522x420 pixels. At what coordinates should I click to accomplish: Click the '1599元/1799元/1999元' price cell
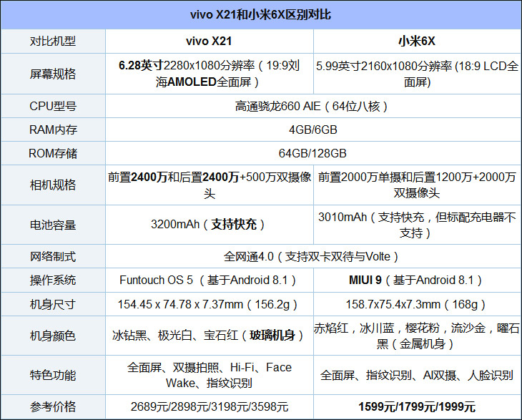pos(417,406)
